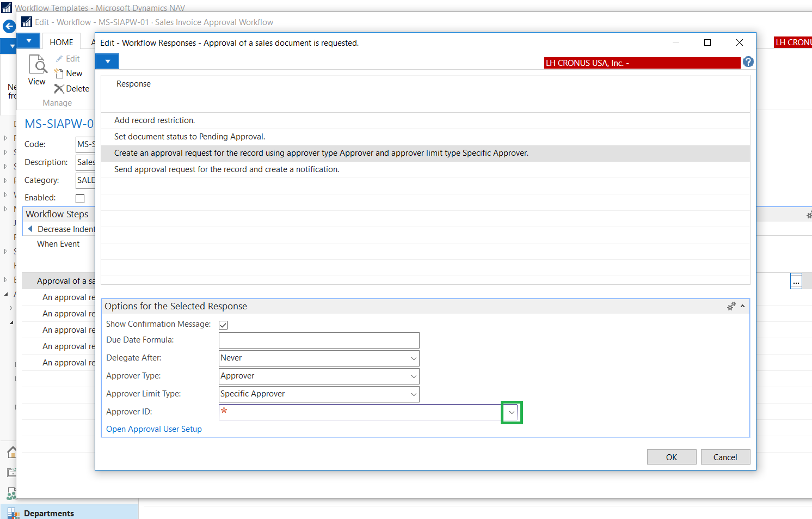This screenshot has width=812, height=519.
Task: Collapse the Options for Selected Response section
Action: coord(743,307)
